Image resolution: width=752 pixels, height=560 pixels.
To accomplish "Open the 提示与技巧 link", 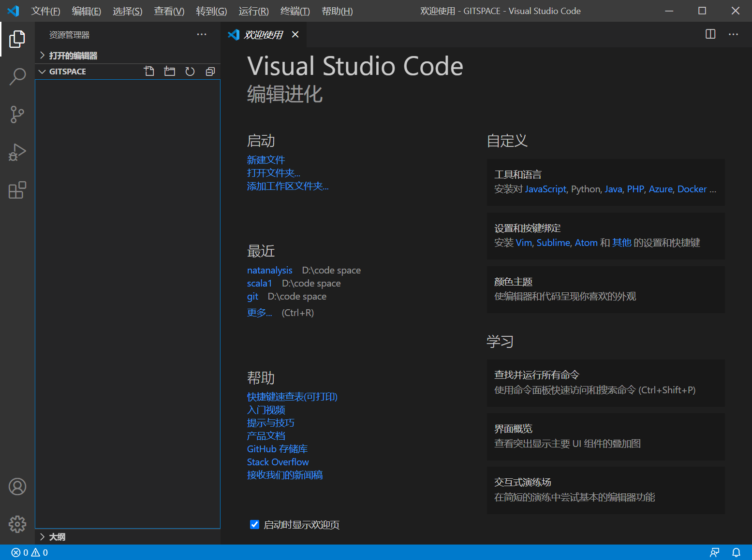I will [271, 423].
